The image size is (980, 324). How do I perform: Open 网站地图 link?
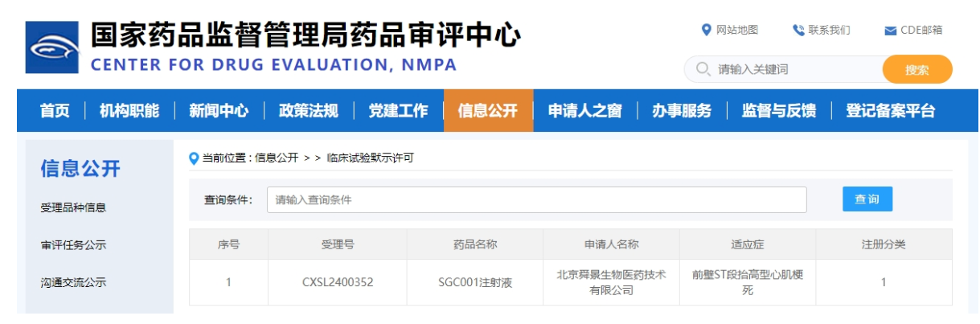(737, 31)
